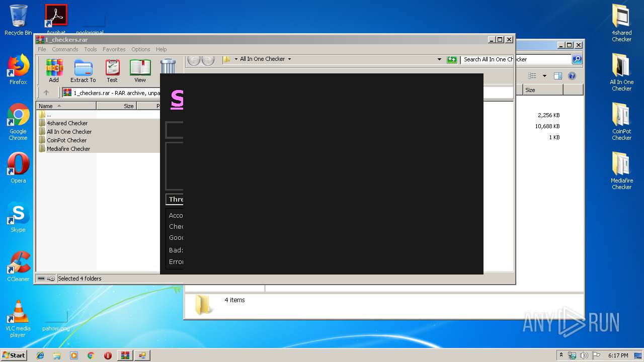Go up one level in WinRAR
The height and width of the screenshot is (362, 644).
46,93
